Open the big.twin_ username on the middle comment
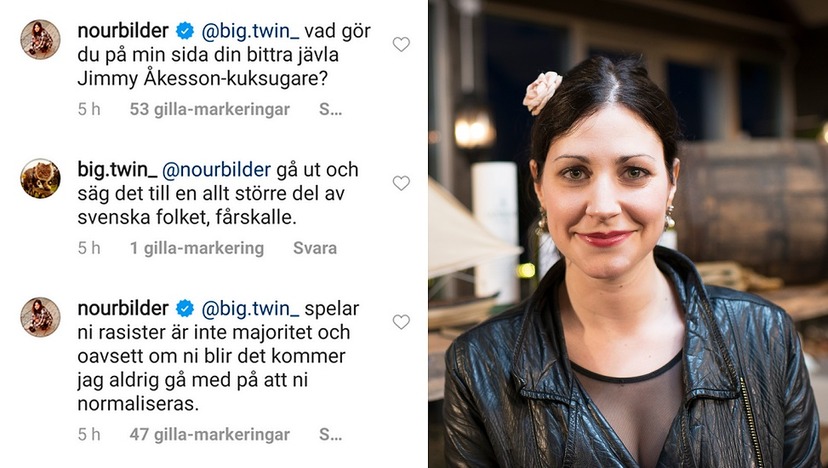 click(x=117, y=170)
